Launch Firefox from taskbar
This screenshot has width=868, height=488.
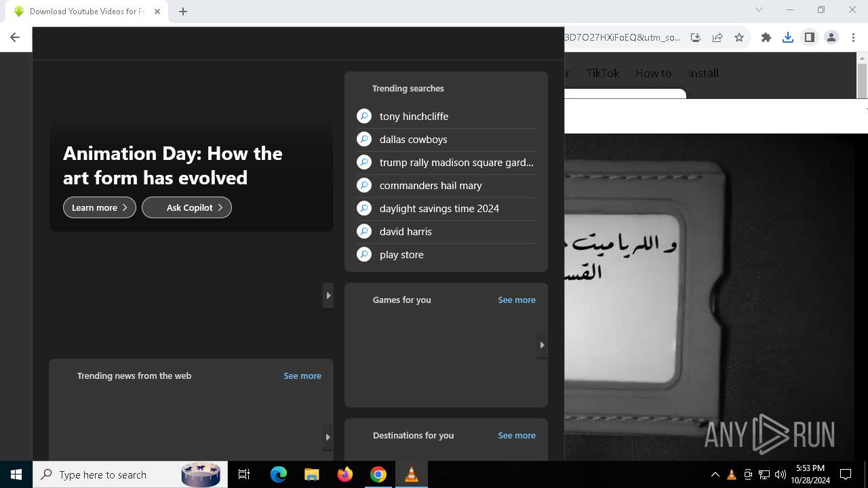(344, 474)
